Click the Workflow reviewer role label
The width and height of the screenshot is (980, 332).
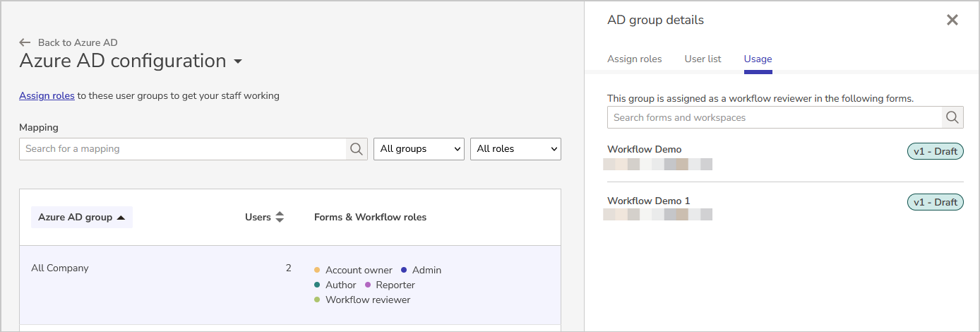368,300
